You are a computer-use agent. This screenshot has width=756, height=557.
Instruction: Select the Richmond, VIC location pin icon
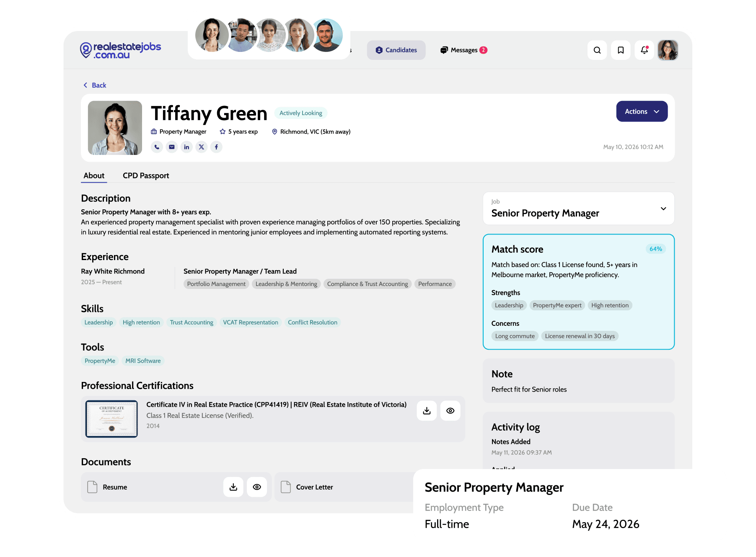pyautogui.click(x=274, y=132)
